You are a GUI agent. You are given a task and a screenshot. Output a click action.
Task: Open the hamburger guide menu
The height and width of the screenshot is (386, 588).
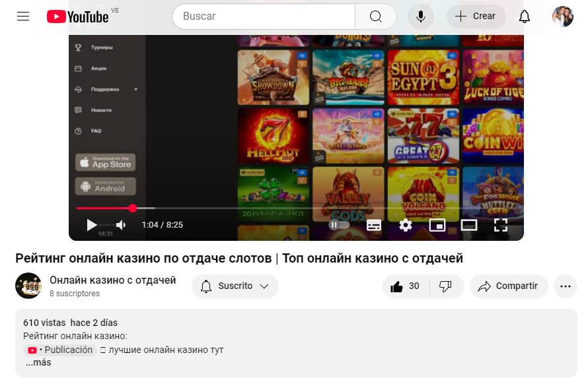point(23,16)
